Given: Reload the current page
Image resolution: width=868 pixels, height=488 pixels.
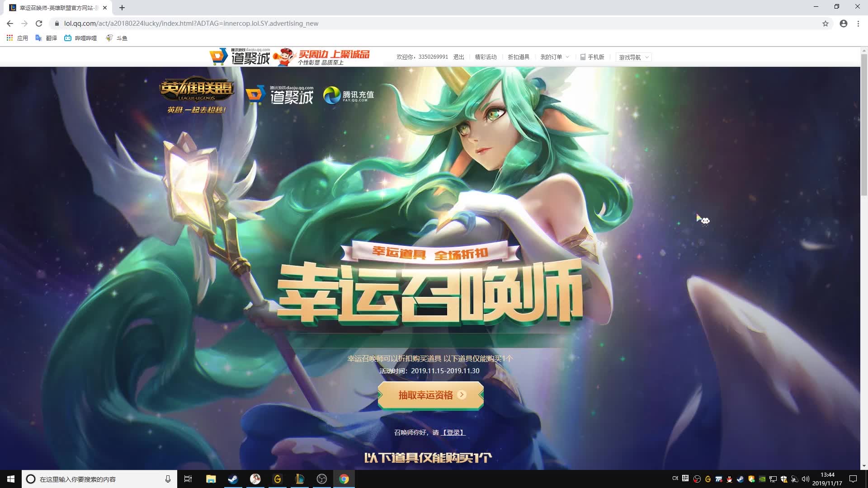Looking at the screenshot, I should tap(39, 23).
